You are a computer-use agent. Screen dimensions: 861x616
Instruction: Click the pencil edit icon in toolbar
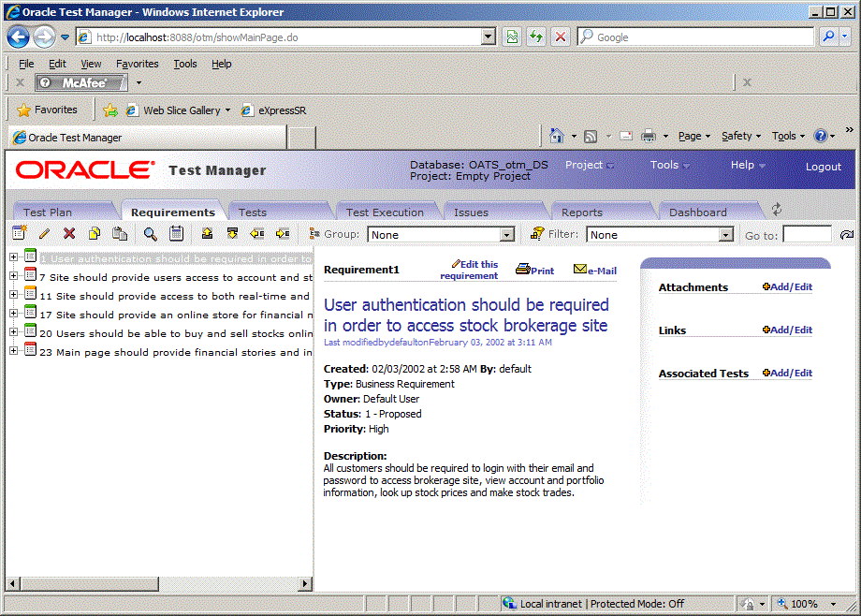(44, 233)
